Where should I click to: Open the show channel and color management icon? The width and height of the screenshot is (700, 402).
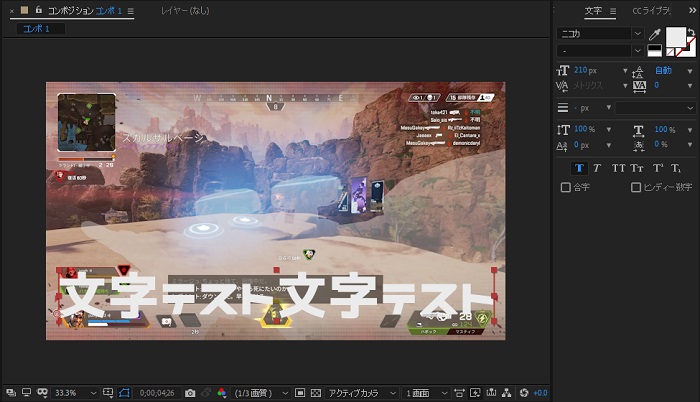(221, 393)
